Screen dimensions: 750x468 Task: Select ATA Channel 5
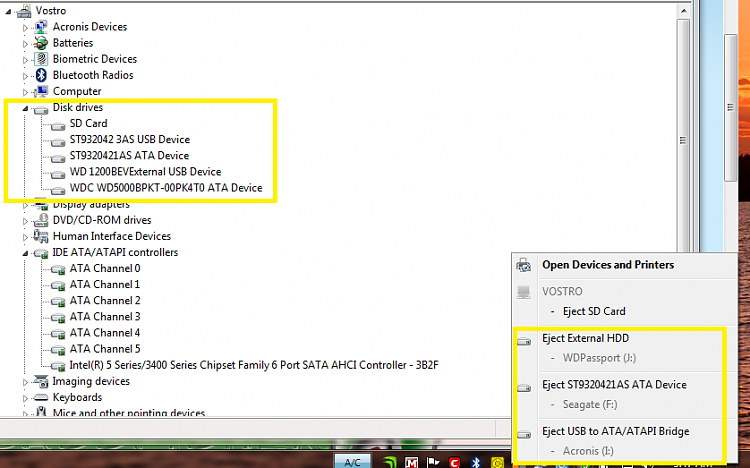tap(105, 349)
